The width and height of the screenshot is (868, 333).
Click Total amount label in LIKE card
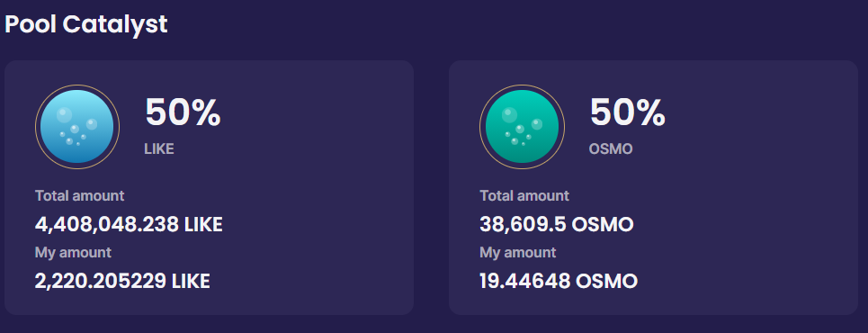[80, 195]
